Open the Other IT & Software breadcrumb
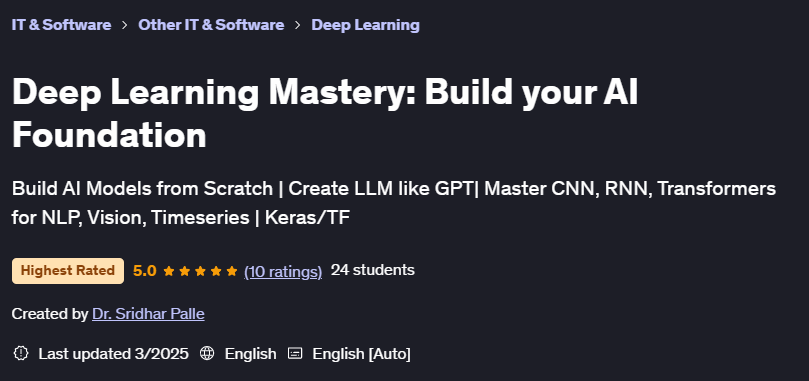The image size is (809, 381). pos(211,25)
